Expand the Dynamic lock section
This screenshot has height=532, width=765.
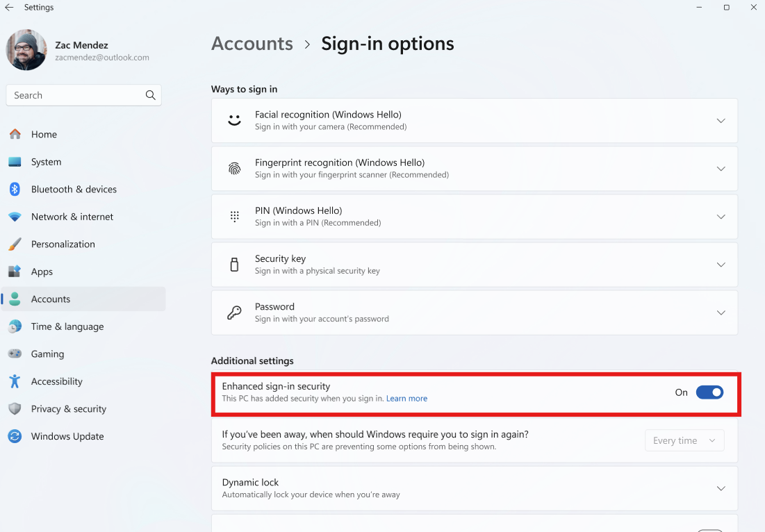click(x=721, y=488)
